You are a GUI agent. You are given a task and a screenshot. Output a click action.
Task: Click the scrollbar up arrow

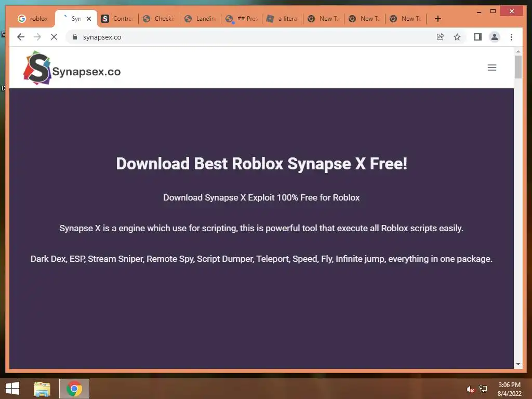point(518,51)
